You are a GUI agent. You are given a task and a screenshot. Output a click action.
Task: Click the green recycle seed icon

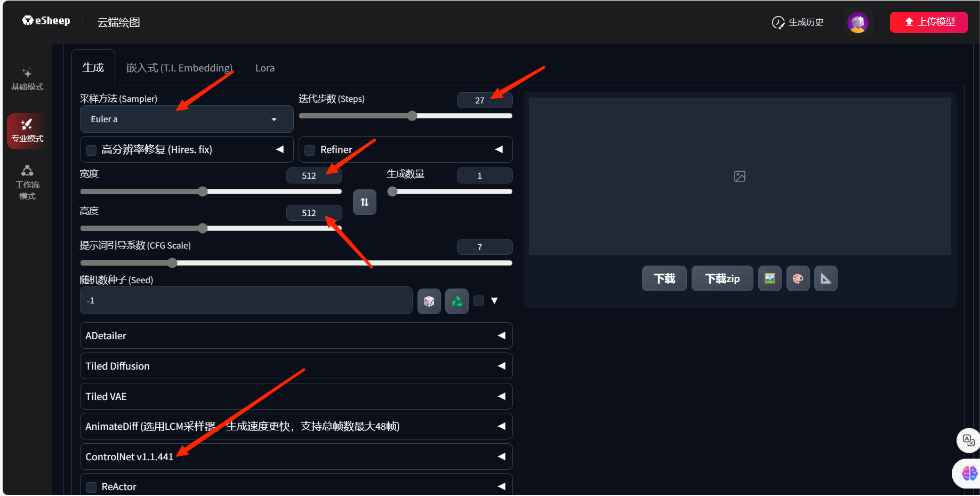457,301
